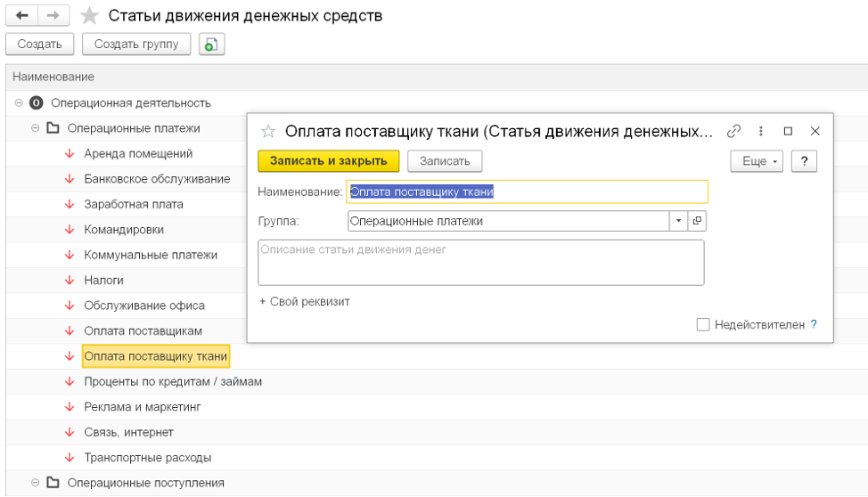Collapse the Операционные платежи group
The image size is (868, 497).
click(x=36, y=128)
